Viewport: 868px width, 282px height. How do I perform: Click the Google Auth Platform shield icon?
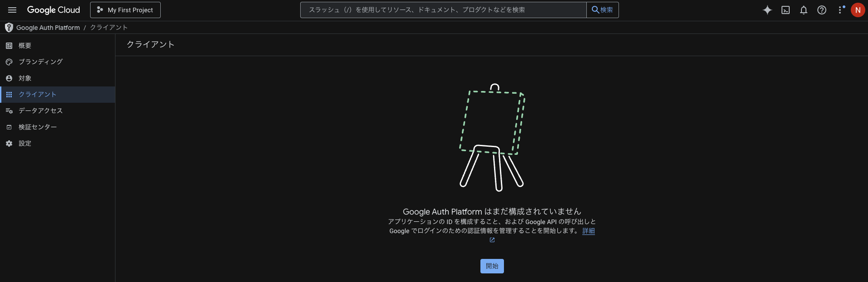coord(9,28)
